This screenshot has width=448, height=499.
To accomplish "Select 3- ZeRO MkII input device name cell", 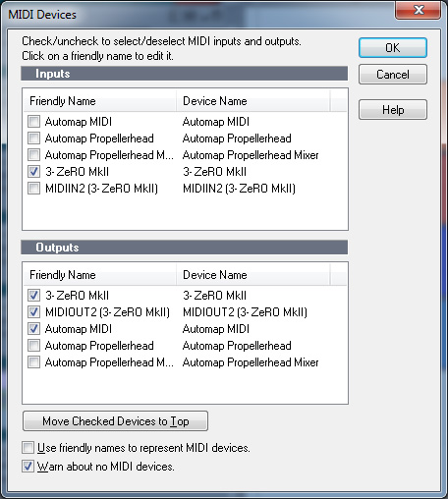I will tap(214, 172).
